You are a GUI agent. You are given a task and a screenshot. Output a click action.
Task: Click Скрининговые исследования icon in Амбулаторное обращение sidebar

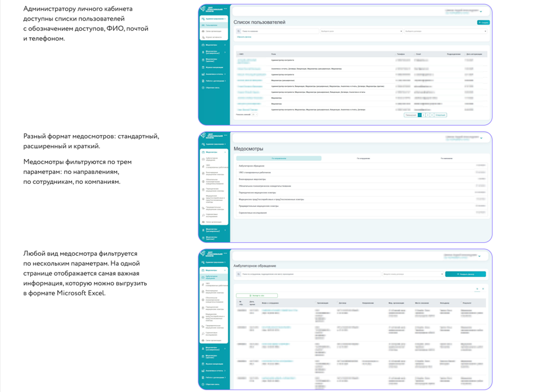point(203,334)
